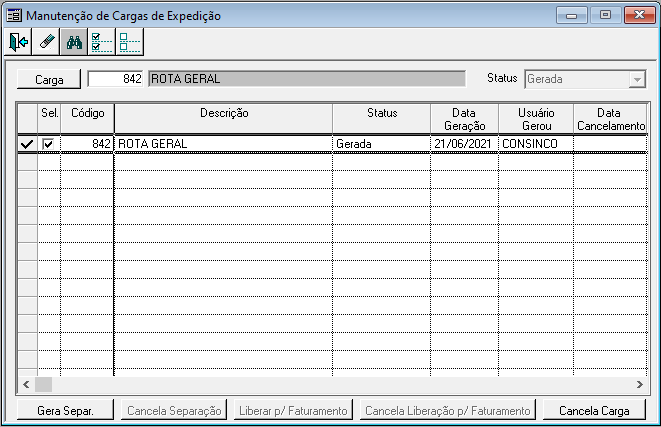The image size is (661, 427).
Task: Open the Status dropdown showing Gerada
Action: (x=637, y=79)
